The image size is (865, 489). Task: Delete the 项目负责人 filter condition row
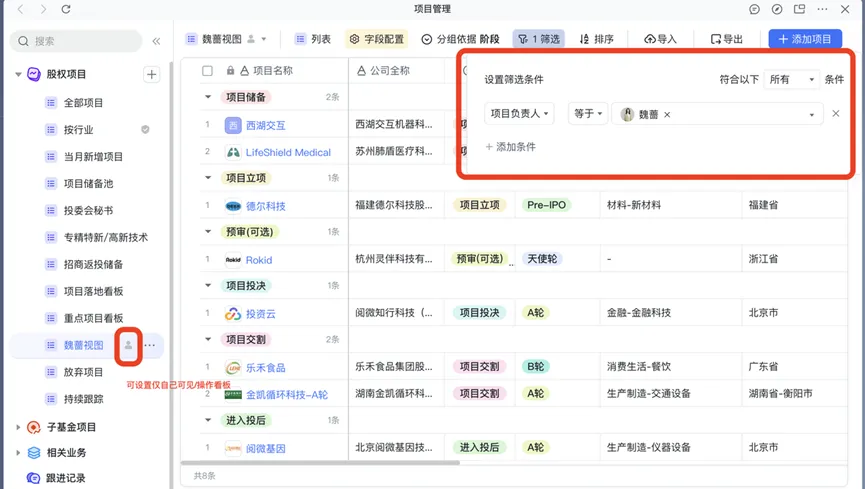tap(836, 114)
